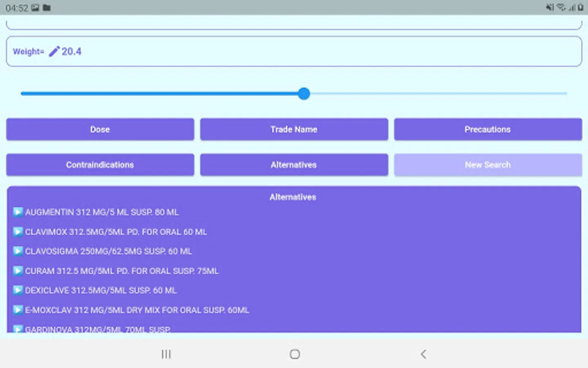Open the Contraindications section
The image size is (588, 368).
tap(100, 165)
